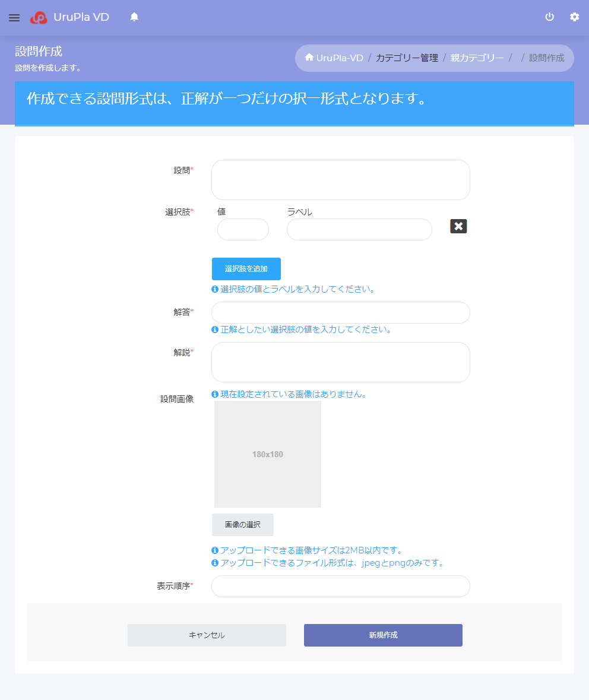Remove the choice with X button

click(458, 226)
